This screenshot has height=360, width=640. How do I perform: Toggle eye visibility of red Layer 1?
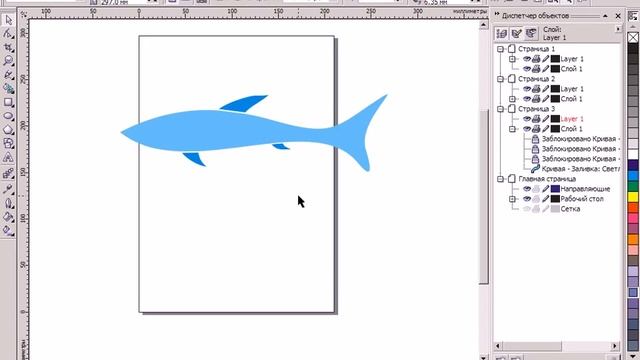pyautogui.click(x=527, y=119)
